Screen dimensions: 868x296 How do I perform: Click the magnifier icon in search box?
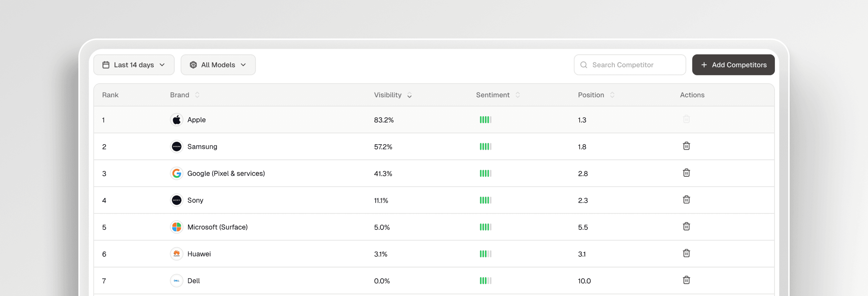pos(584,65)
